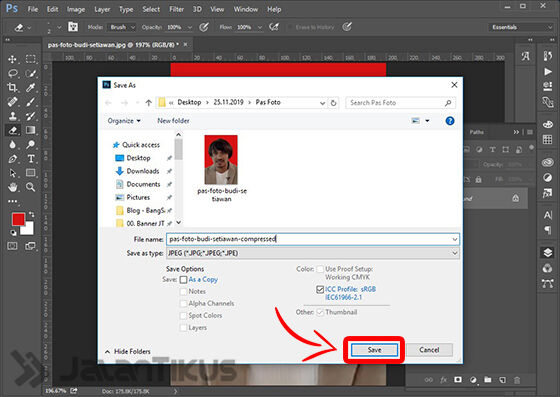Image resolution: width=560 pixels, height=397 pixels.
Task: Open the Filter menu
Action: (176, 9)
